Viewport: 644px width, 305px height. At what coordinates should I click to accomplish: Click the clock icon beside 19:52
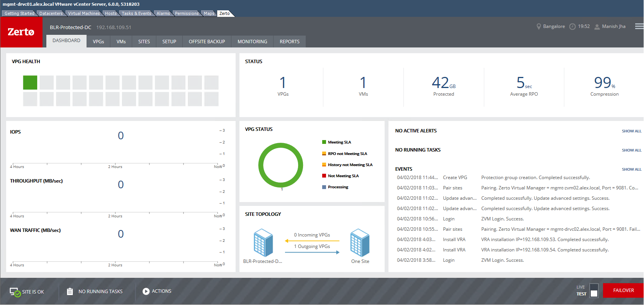(572, 27)
